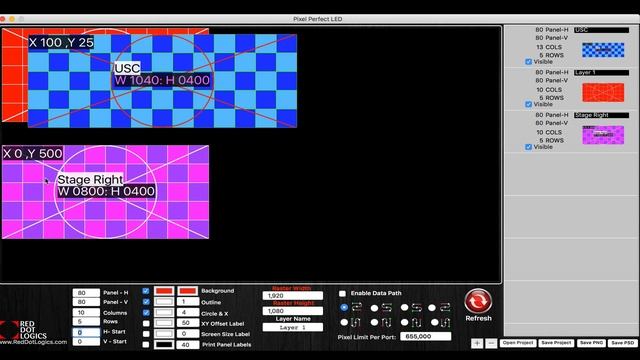Click Save PSD button
The image size is (640, 360).
pos(623,343)
